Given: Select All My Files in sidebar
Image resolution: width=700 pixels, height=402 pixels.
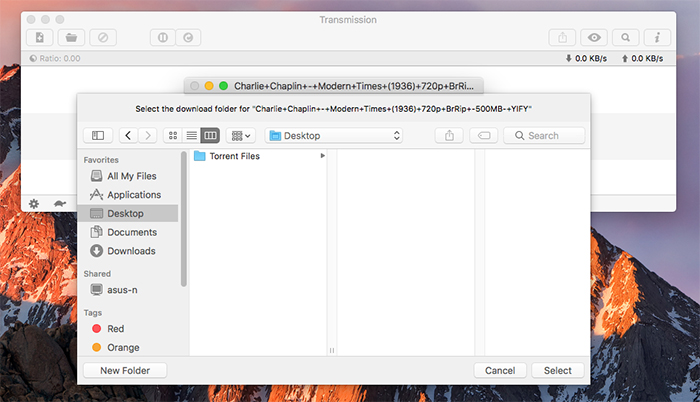Looking at the screenshot, I should click(x=128, y=176).
